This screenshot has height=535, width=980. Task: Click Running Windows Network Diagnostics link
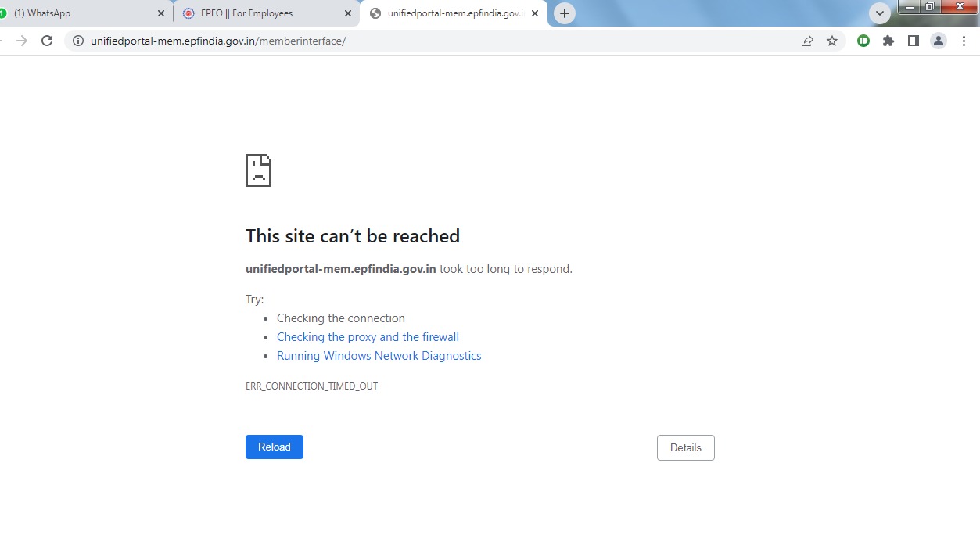(379, 356)
